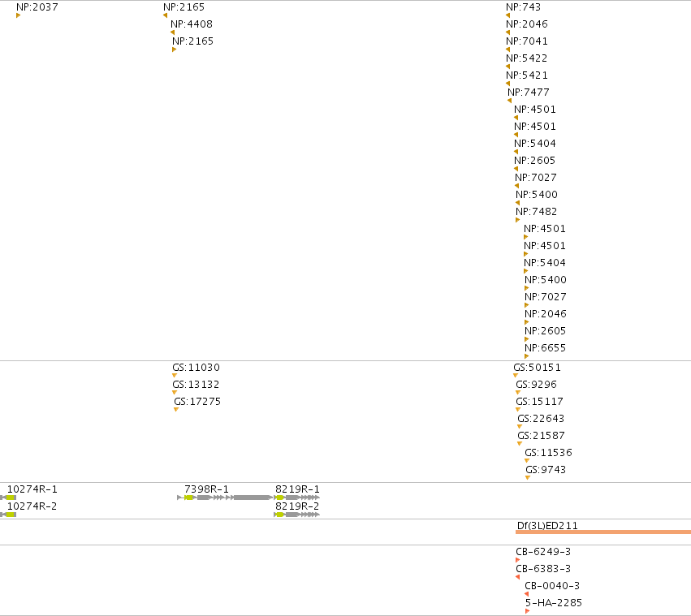The image size is (691, 616).
Task: Open the CB-0040-3 feature label
Action: pos(552,586)
